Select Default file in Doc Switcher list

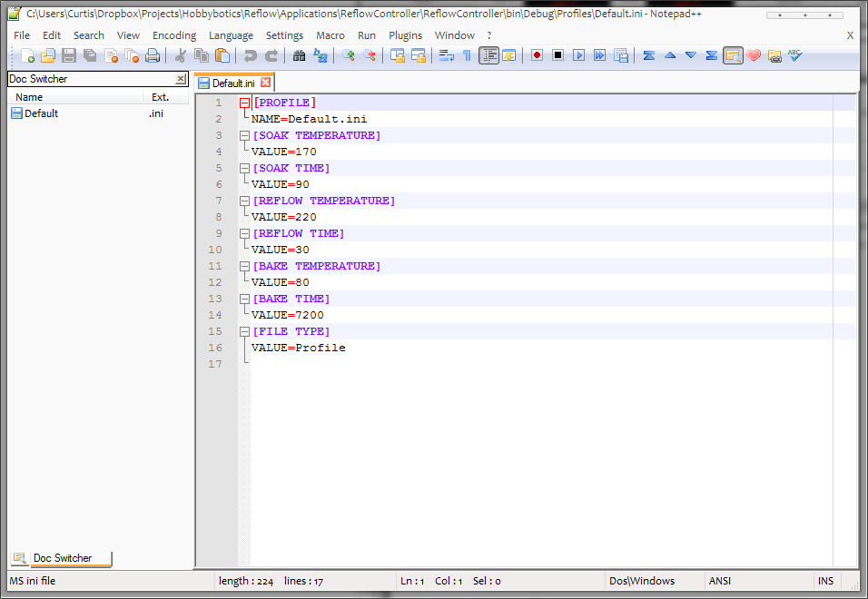point(41,113)
